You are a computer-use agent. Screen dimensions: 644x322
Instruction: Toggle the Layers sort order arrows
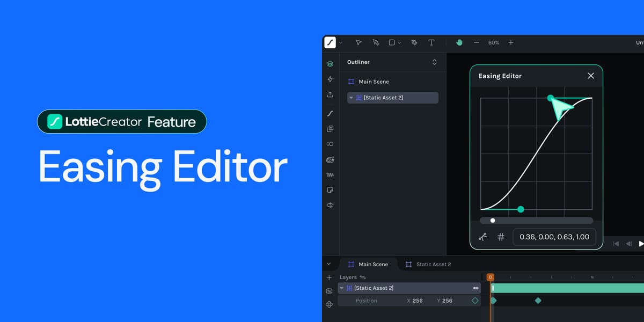(x=363, y=277)
